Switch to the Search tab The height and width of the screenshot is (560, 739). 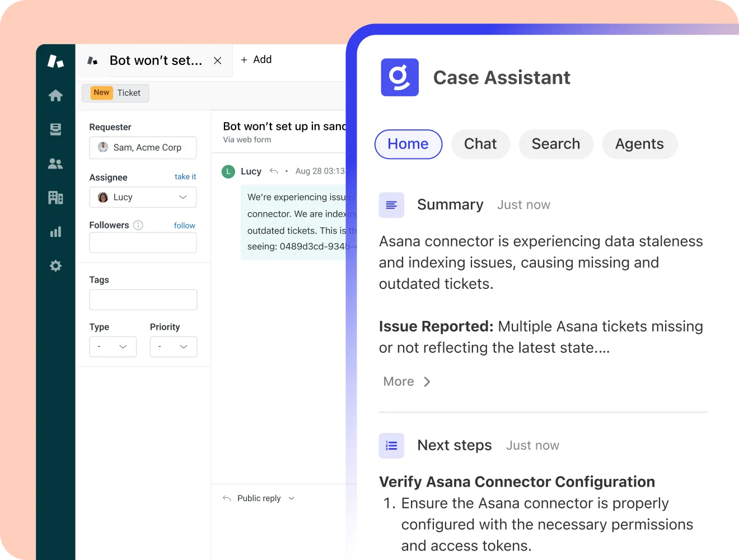(x=556, y=144)
